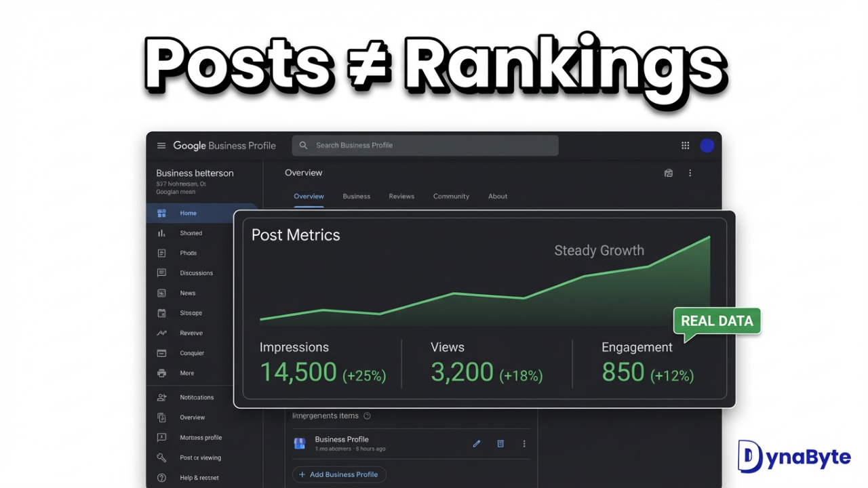Click the search magnifier in the search bar
This screenshot has height=488, width=868.
303,145
